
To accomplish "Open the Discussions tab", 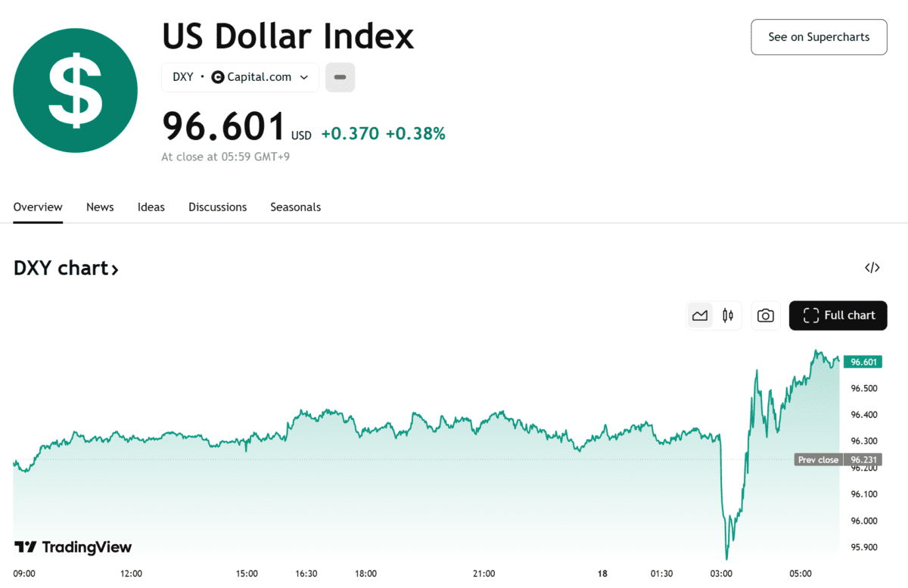I will click(x=217, y=207).
